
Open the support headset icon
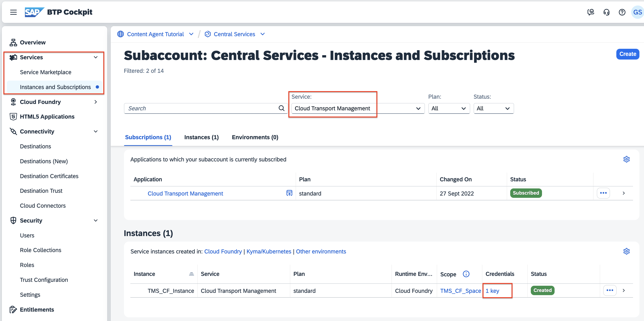pyautogui.click(x=606, y=12)
